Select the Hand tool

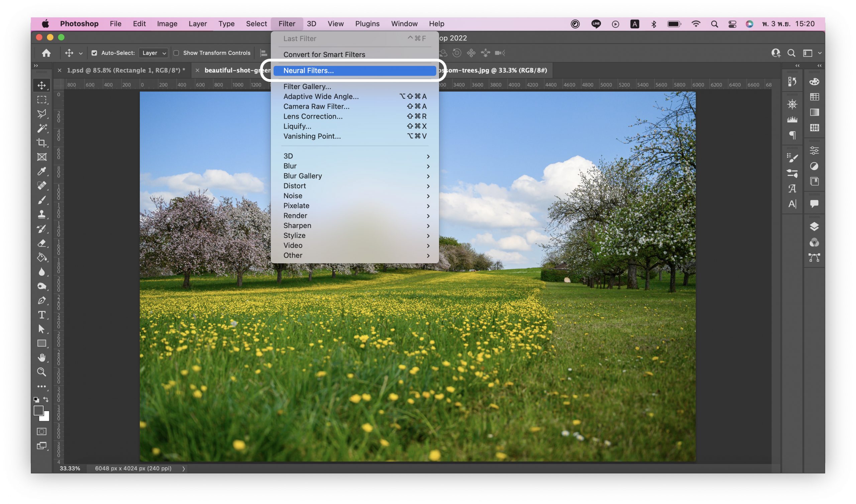[x=42, y=358]
